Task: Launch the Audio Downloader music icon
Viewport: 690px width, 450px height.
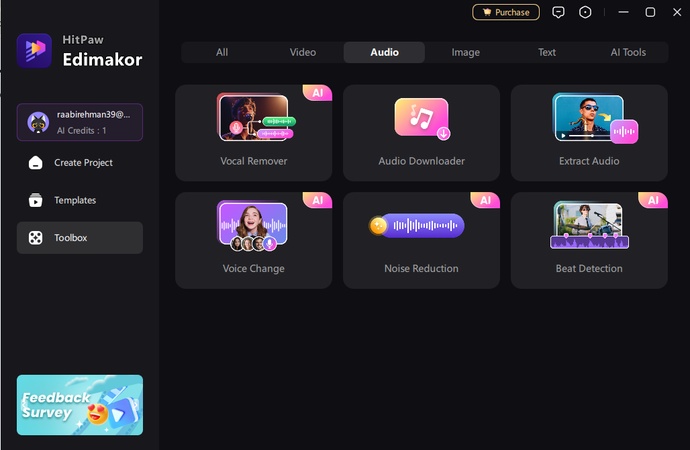Action: point(422,118)
